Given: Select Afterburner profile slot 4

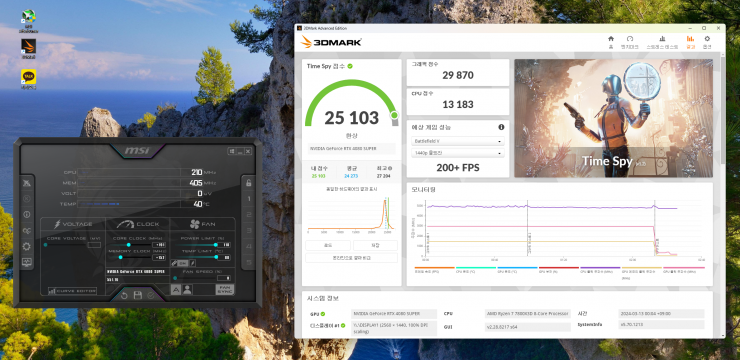Looking at the screenshot, I should pyautogui.click(x=248, y=246).
